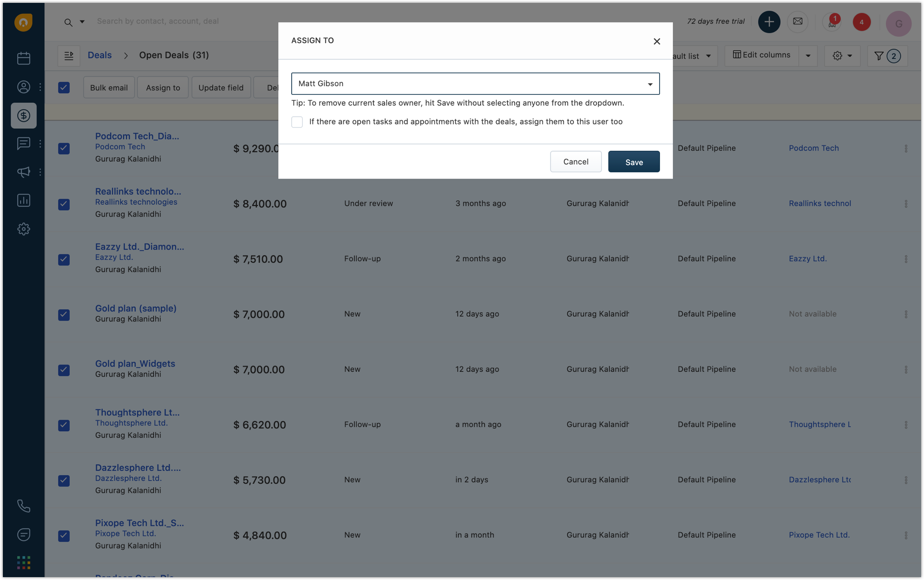Expand the Edit columns dropdown arrow
The image size is (924, 580).
pos(808,56)
